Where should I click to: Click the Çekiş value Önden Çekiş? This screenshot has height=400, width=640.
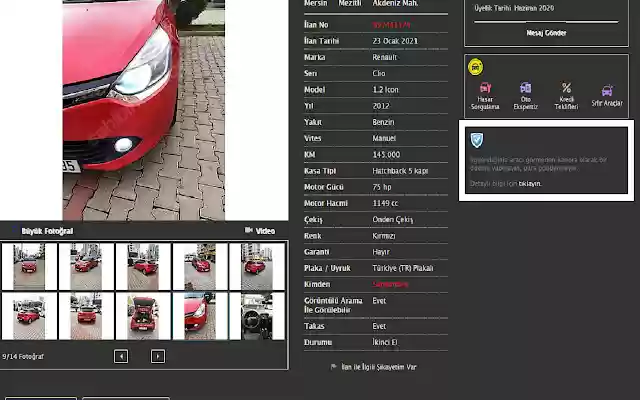pos(393,220)
